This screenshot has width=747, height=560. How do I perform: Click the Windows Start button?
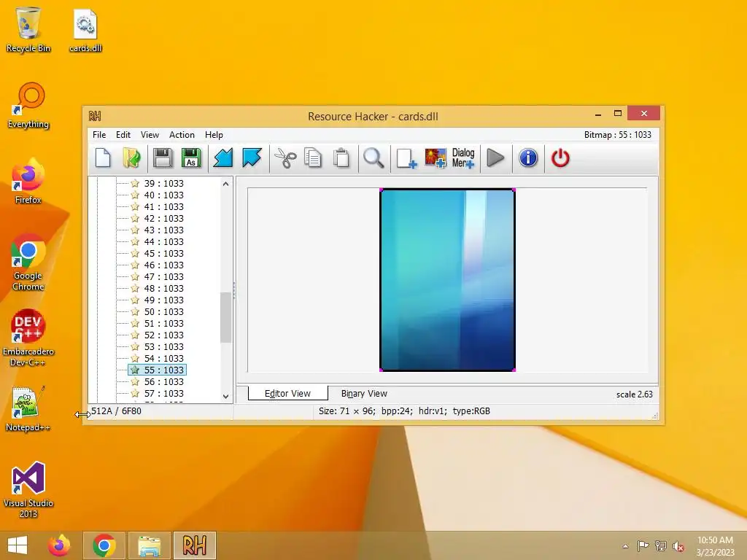click(x=18, y=545)
